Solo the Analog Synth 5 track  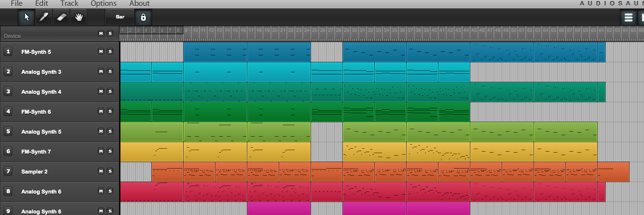pyautogui.click(x=109, y=131)
